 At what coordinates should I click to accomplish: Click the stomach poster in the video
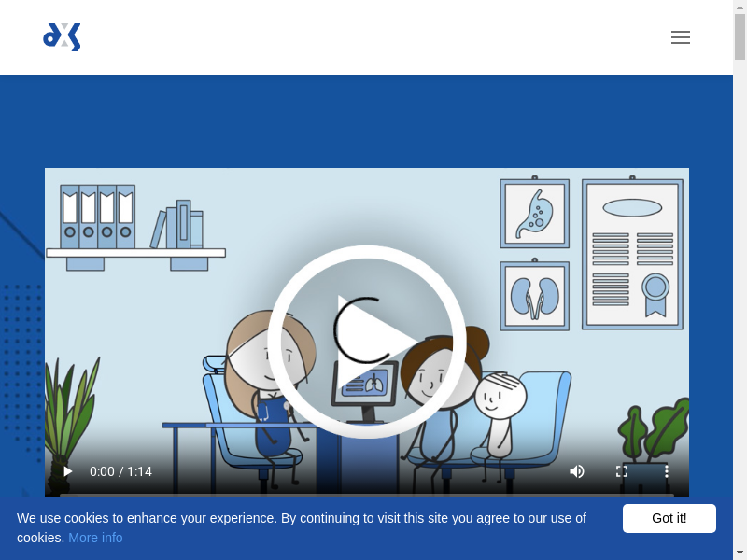coord(534,214)
